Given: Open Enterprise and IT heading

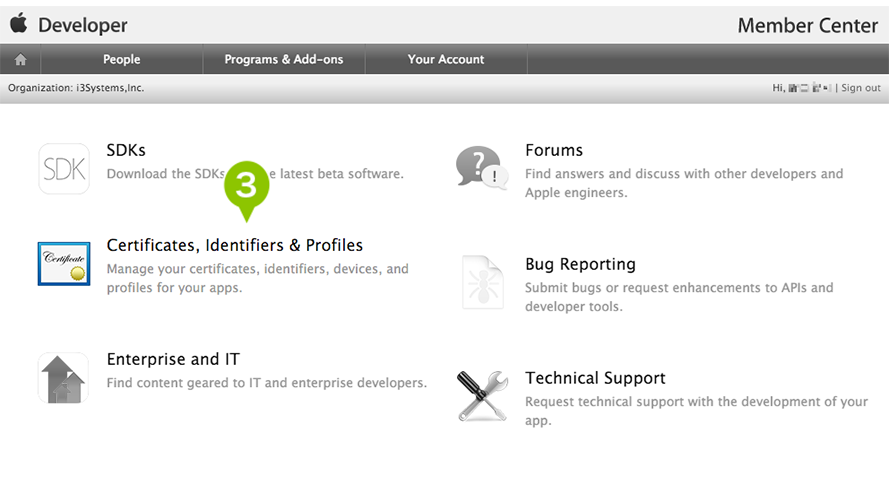Looking at the screenshot, I should 173,359.
